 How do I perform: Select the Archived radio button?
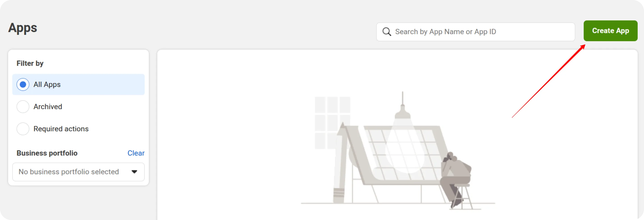23,107
